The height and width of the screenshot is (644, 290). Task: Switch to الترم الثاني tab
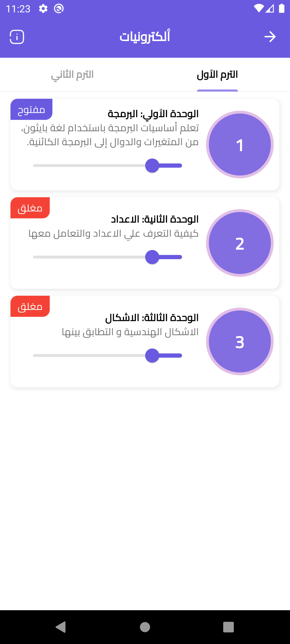point(73,75)
